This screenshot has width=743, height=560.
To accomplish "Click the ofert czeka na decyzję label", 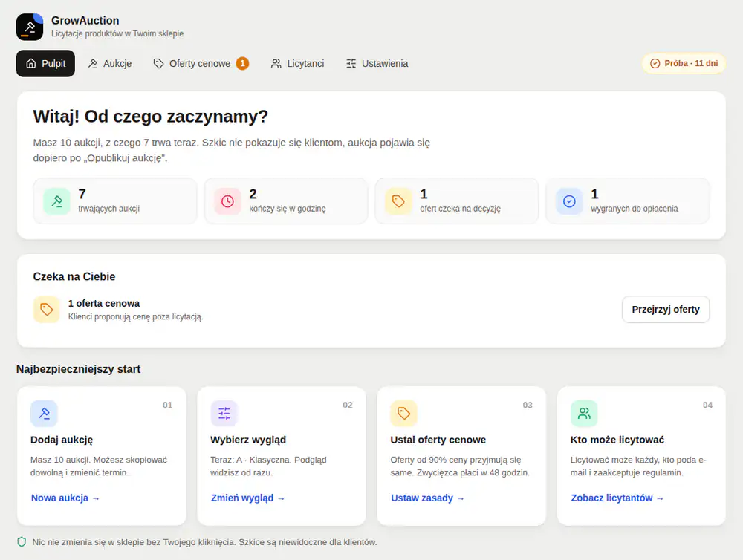I will point(461,209).
